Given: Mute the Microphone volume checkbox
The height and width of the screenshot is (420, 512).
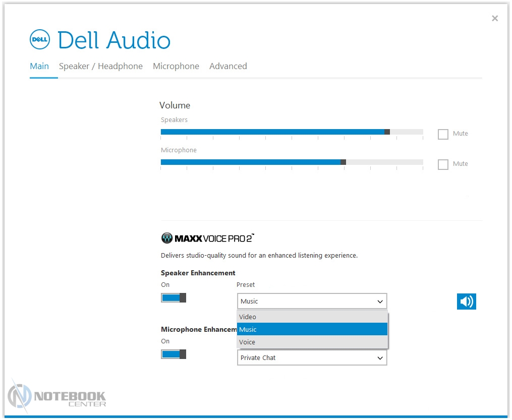Looking at the screenshot, I should click(443, 164).
